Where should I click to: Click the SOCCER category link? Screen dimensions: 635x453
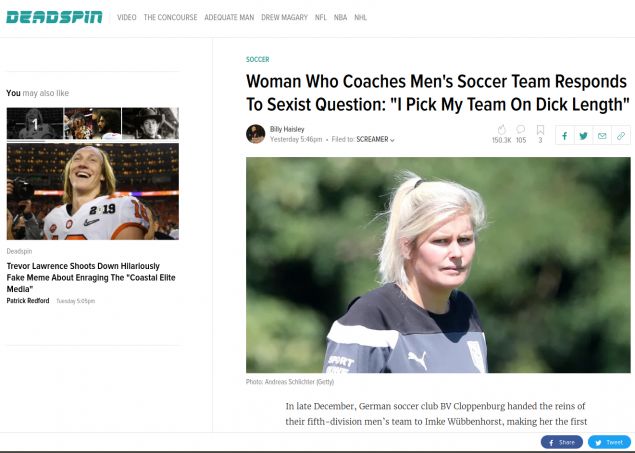click(x=257, y=60)
